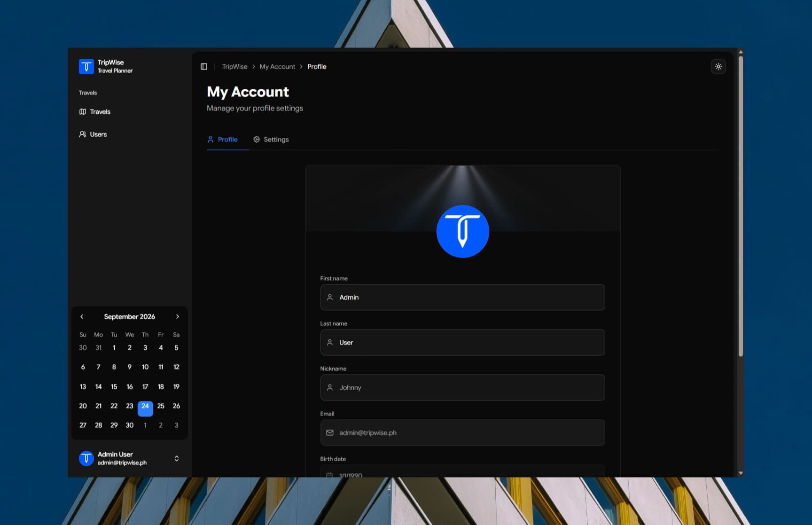Click the scrollbar up arrow
The width and height of the screenshot is (812, 525).
741,52
